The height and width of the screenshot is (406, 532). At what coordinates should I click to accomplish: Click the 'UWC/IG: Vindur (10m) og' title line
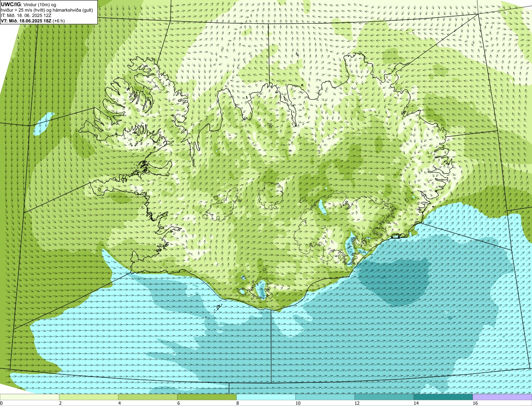[x=28, y=4]
